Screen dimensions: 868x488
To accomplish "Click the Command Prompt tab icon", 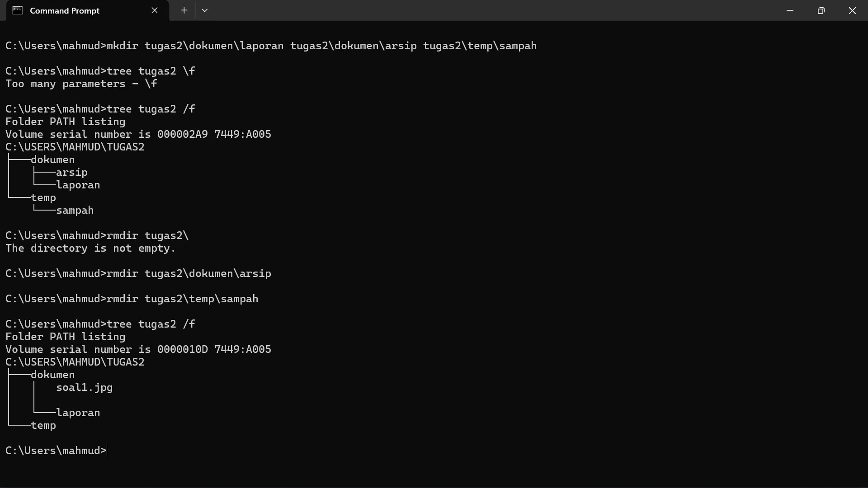I will click(17, 10).
